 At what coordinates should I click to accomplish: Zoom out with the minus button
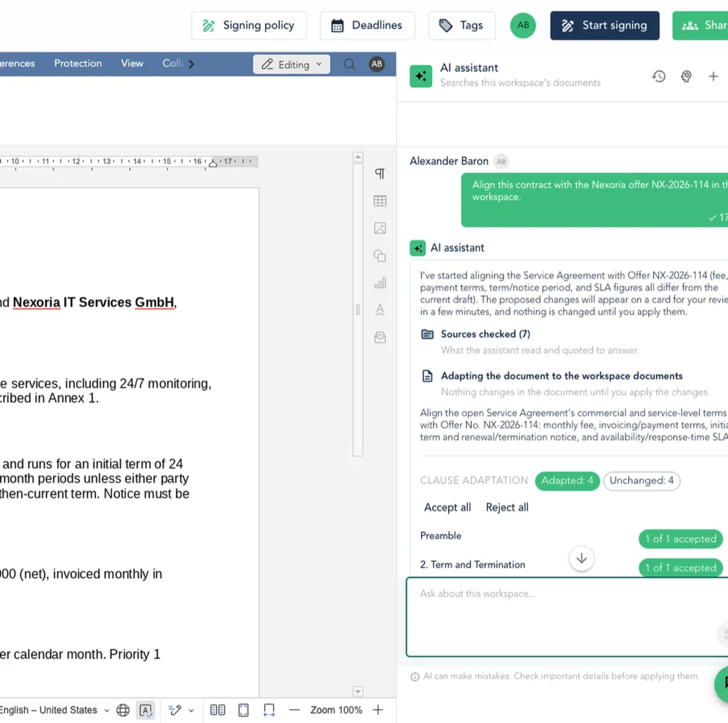pyautogui.click(x=295, y=710)
